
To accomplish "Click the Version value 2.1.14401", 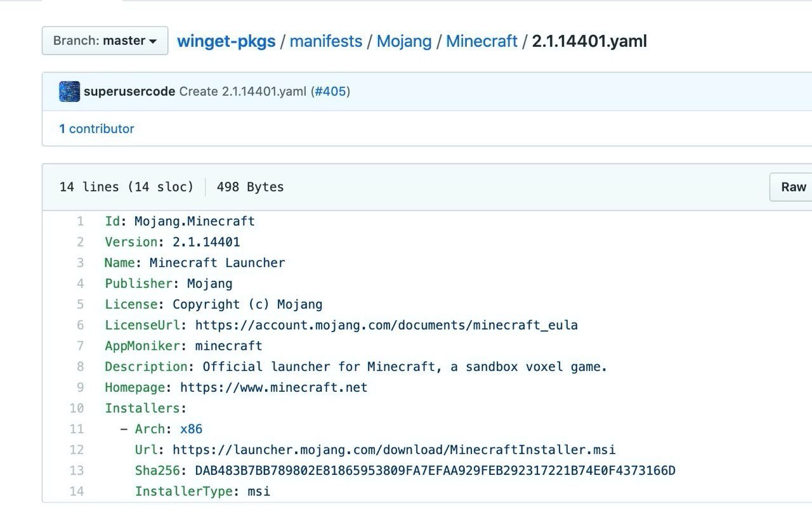I will tap(206, 242).
